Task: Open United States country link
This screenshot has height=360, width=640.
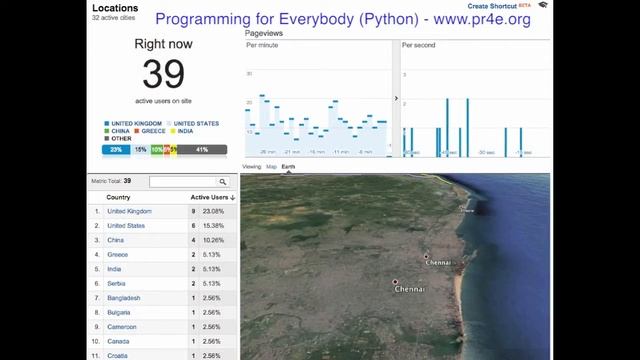Action: [126, 226]
